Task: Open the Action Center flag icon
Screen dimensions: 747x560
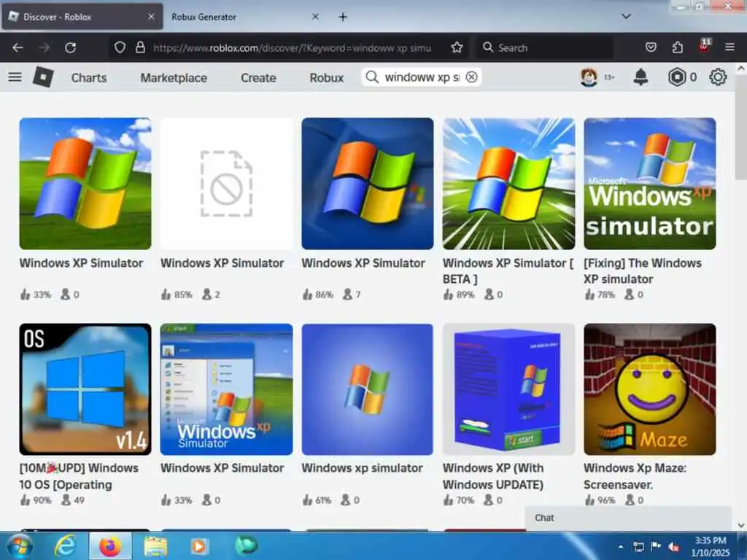Action: pos(656,547)
